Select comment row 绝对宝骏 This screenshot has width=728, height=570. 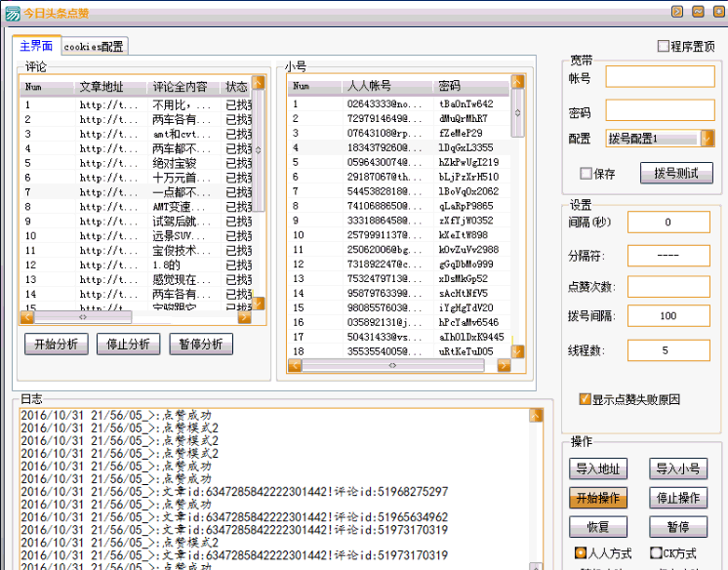pyautogui.click(x=137, y=163)
